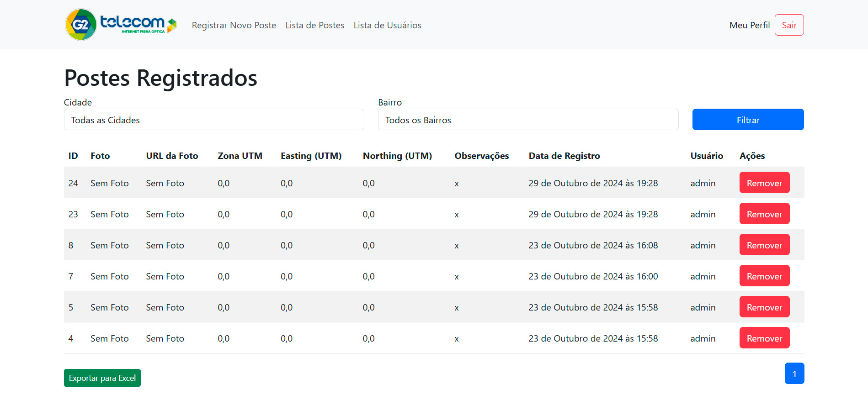Viewport: 868px width, 395px height.
Task: Click Exportar para Excel button
Action: click(x=102, y=378)
